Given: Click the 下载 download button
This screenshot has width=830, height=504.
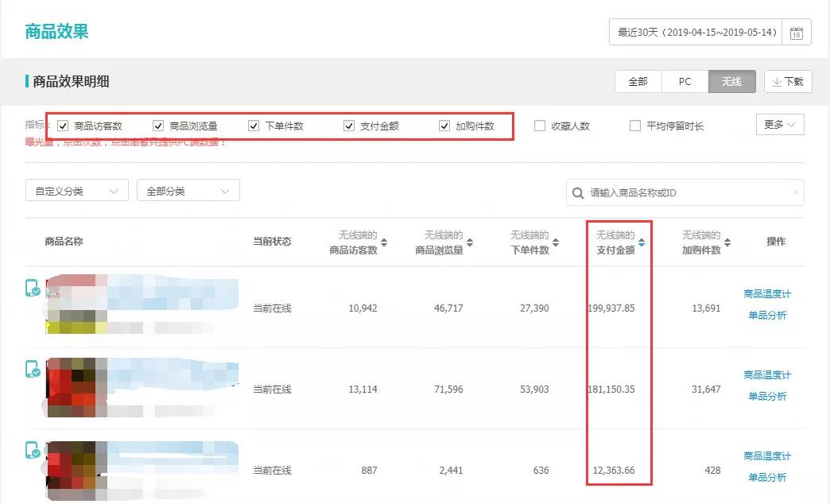Looking at the screenshot, I should 788,82.
